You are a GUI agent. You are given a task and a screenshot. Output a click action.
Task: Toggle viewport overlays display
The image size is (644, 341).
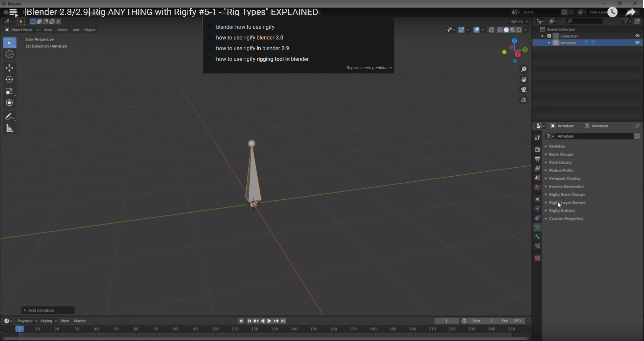coord(476,30)
